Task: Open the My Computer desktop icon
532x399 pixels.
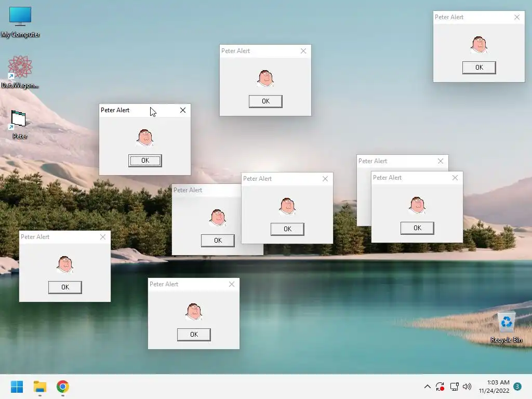Action: 20,22
